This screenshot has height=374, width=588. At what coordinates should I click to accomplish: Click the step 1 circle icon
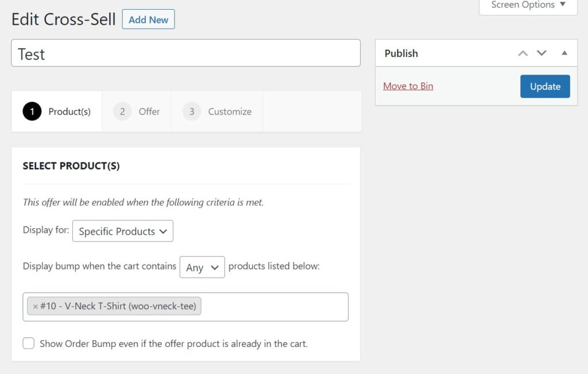[x=32, y=111]
